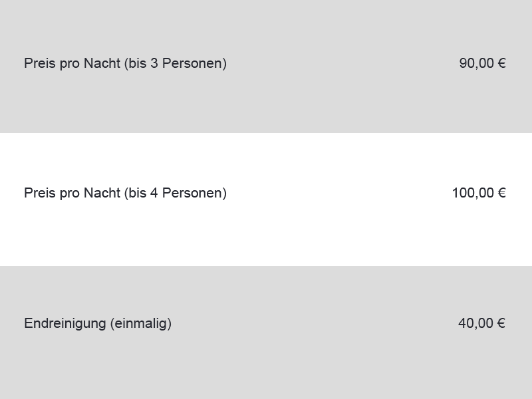The width and height of the screenshot is (532, 399).
Task: Click the euro sign after 100,00
Action: click(x=502, y=193)
